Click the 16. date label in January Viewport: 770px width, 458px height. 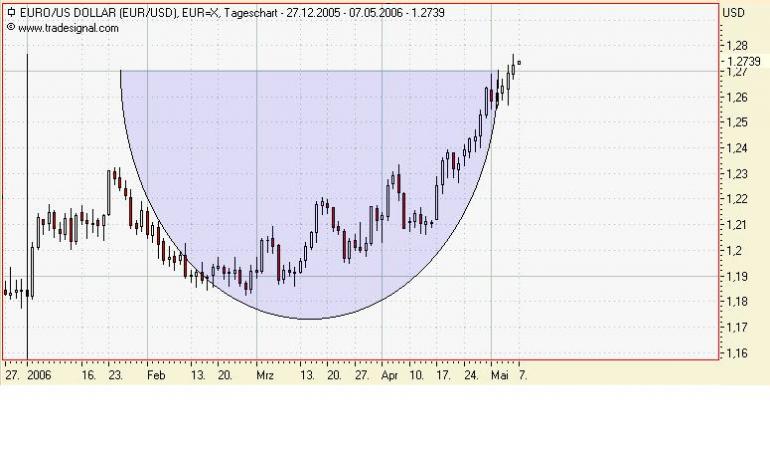tap(88, 376)
